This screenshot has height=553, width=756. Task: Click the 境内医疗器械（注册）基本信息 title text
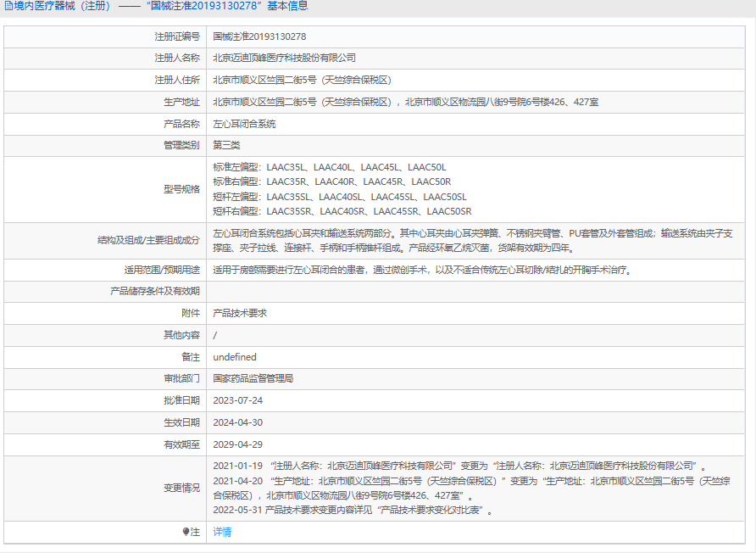tap(161, 6)
